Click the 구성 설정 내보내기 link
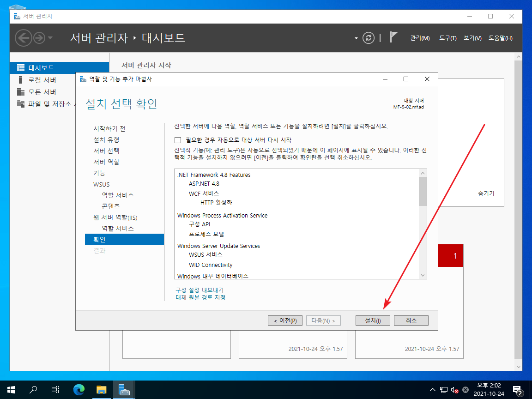The width and height of the screenshot is (532, 399). click(199, 290)
